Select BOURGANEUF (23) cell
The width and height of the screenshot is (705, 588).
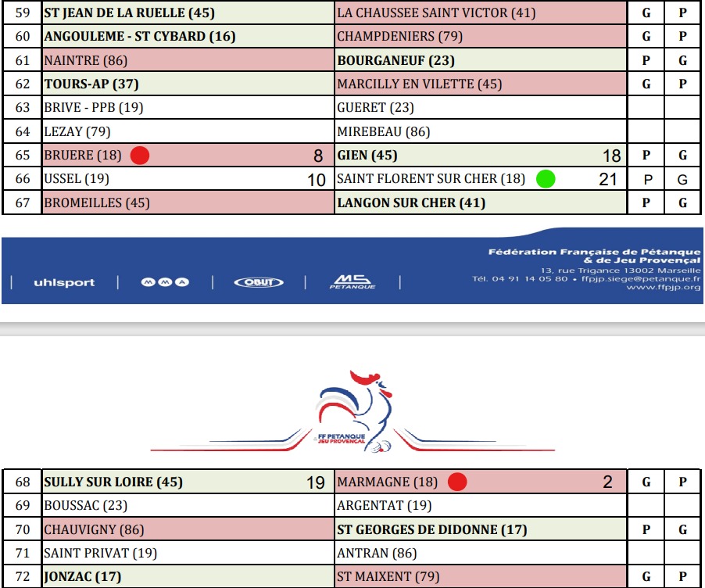point(481,60)
